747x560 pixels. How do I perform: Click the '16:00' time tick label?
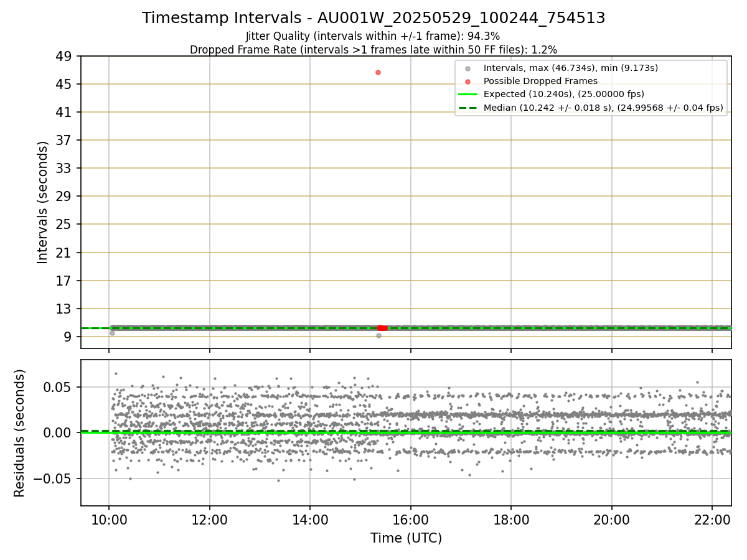(411, 520)
